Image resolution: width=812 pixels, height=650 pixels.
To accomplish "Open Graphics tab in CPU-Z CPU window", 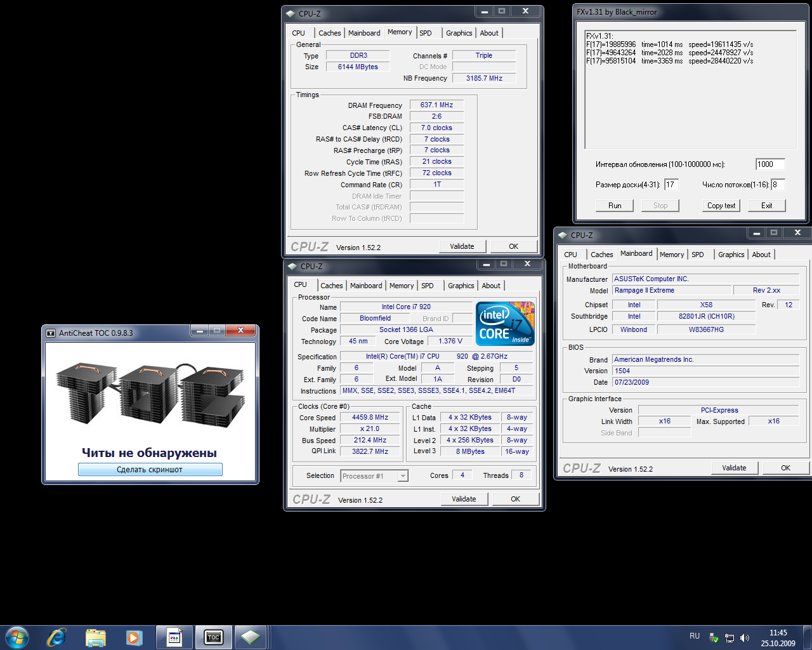I will coord(461,286).
